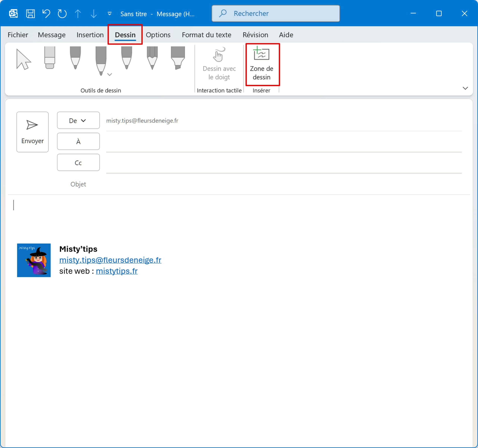The image size is (478, 448).
Task: Switch to the Message tab
Action: (x=52, y=35)
